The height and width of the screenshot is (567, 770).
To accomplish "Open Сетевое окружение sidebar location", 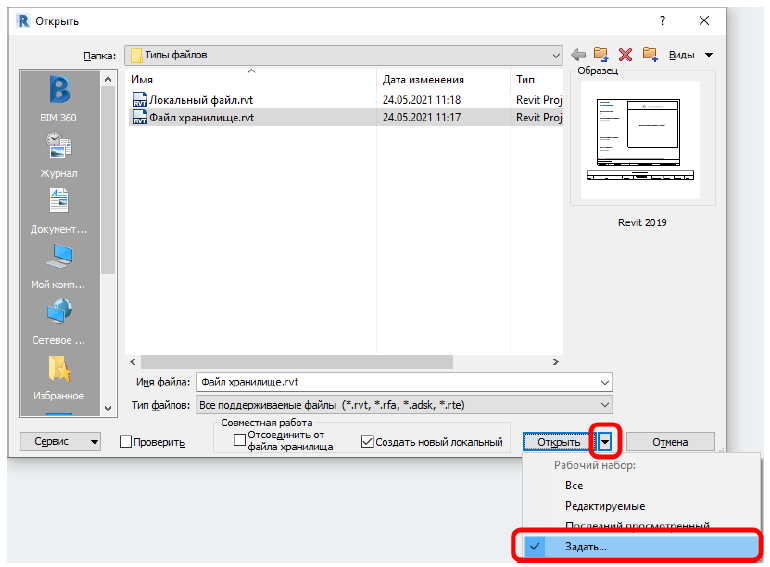I will (x=58, y=320).
